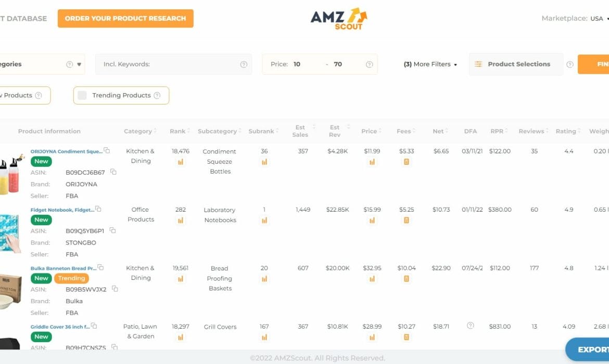Open ORIJOYNA Condiment Squeeze product link
This screenshot has height=364, width=609.
coord(66,151)
